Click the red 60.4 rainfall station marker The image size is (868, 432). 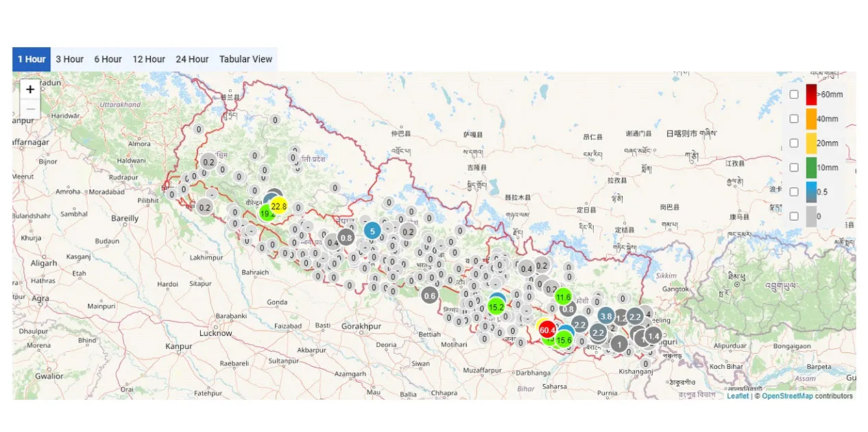tap(546, 331)
